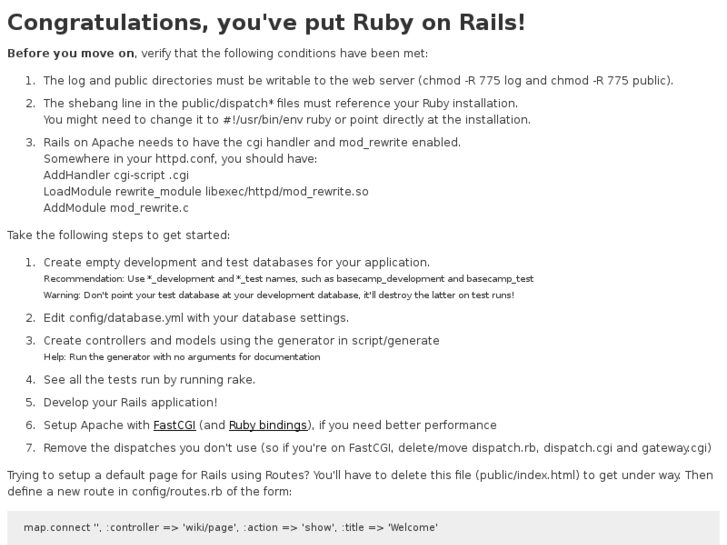Click the "Create controllers and models" step
The width and height of the screenshot is (727, 545).
pos(241,341)
